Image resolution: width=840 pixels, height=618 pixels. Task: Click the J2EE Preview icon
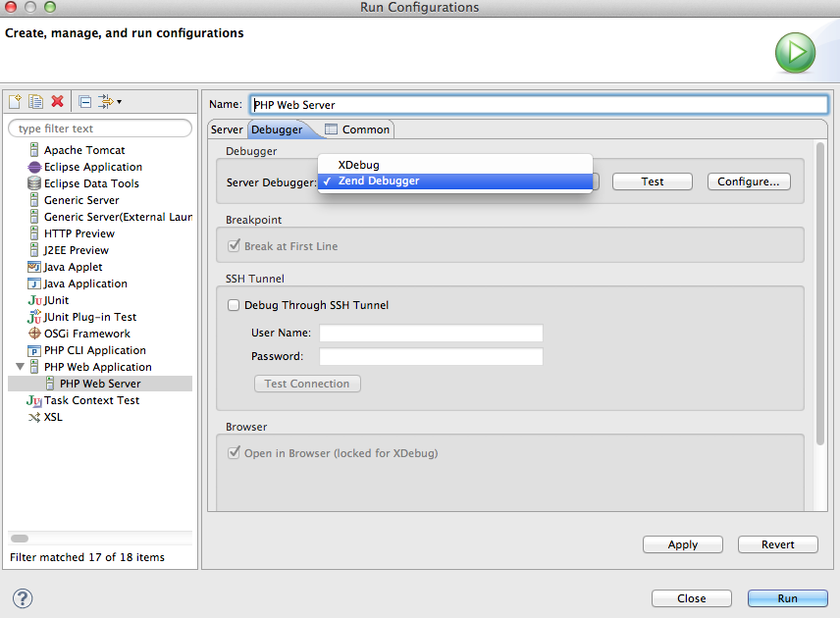click(x=34, y=249)
